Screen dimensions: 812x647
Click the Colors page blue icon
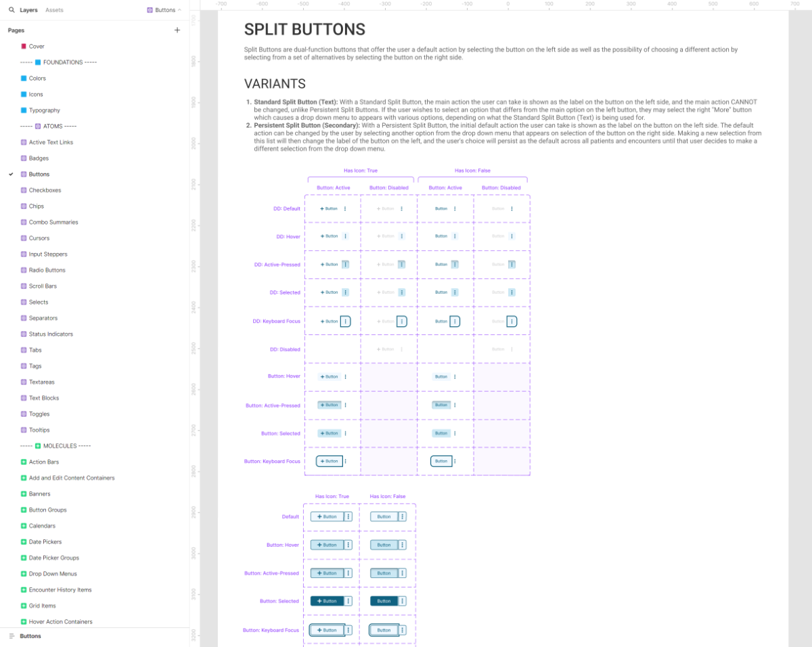(24, 79)
